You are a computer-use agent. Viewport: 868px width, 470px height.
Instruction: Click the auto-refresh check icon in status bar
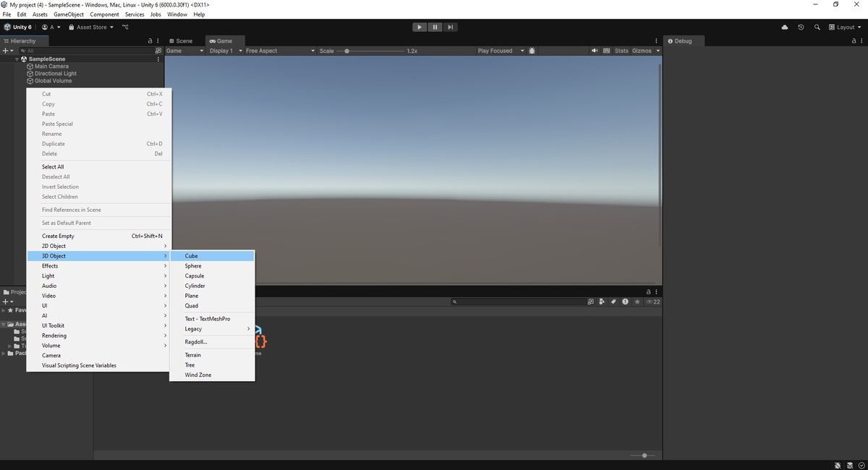pos(860,465)
